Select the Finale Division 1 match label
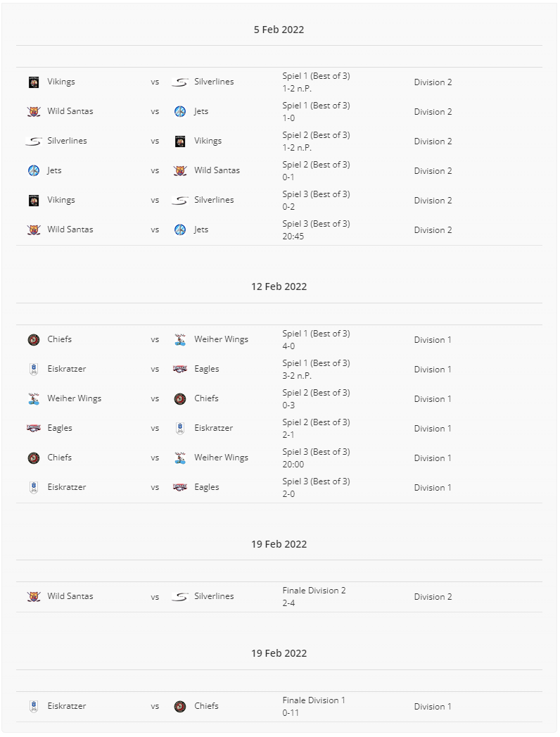The width and height of the screenshot is (560, 737). (x=314, y=700)
